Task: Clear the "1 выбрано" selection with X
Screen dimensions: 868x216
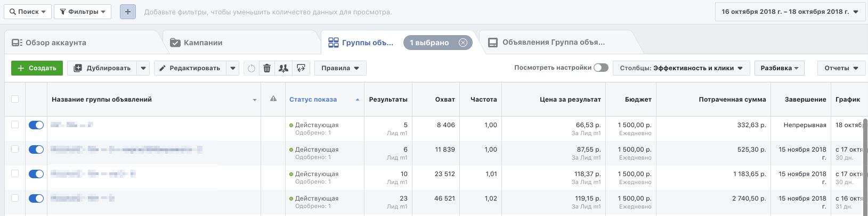Action: [x=463, y=43]
